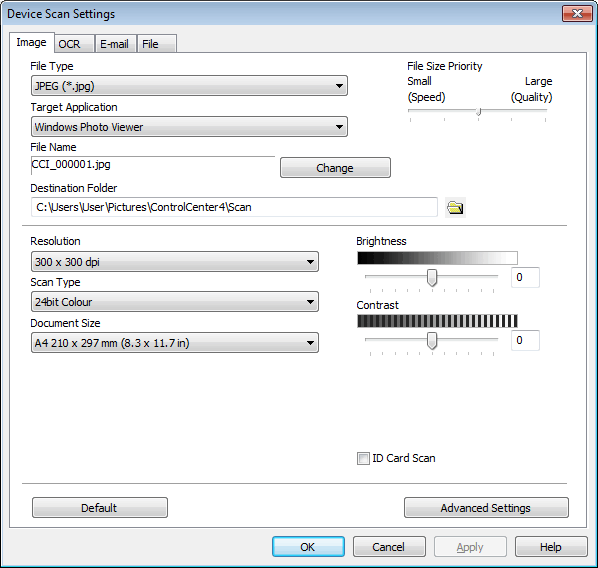Open the Resolution dropdown list
Viewport: 598px width, 568px height.
(175, 262)
